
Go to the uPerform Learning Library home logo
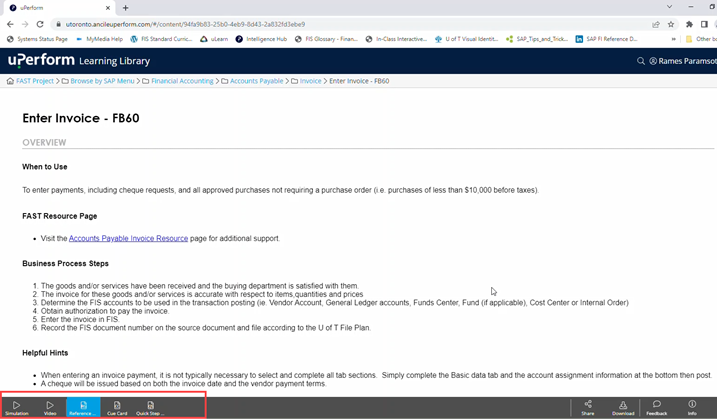click(79, 60)
